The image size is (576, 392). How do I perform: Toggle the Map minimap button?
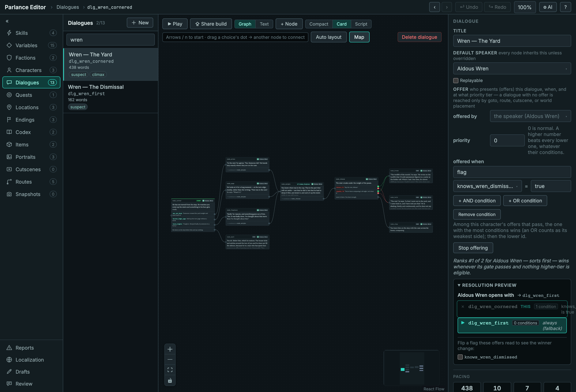(x=359, y=37)
